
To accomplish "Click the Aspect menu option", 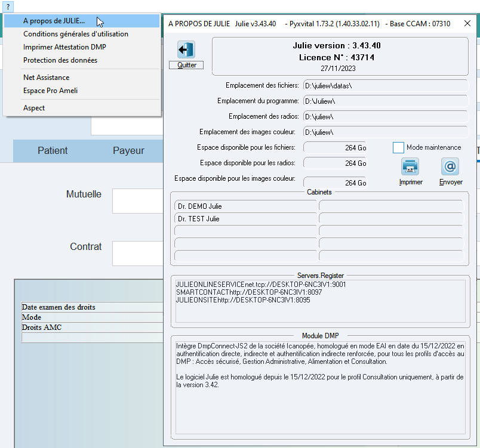I will pyautogui.click(x=34, y=108).
